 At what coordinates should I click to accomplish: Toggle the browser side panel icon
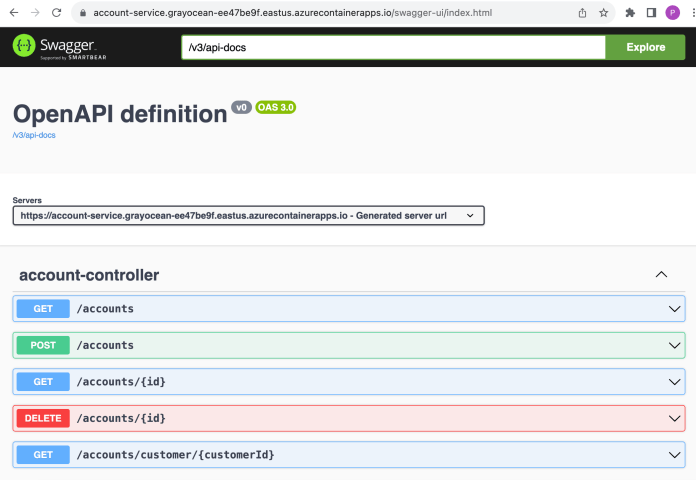click(651, 13)
